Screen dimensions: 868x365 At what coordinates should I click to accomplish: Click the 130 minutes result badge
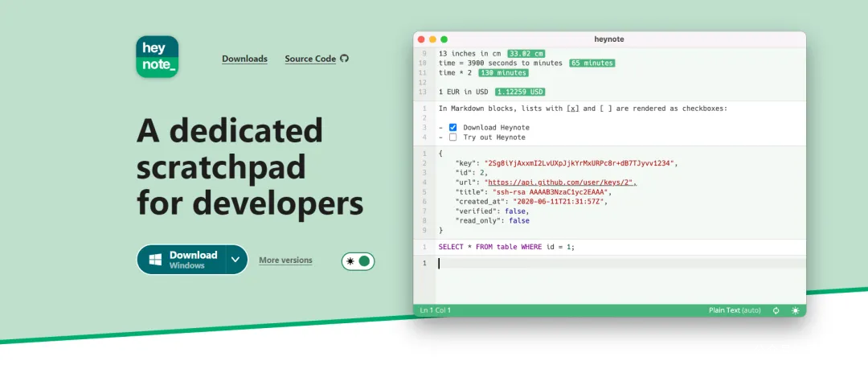pos(503,72)
